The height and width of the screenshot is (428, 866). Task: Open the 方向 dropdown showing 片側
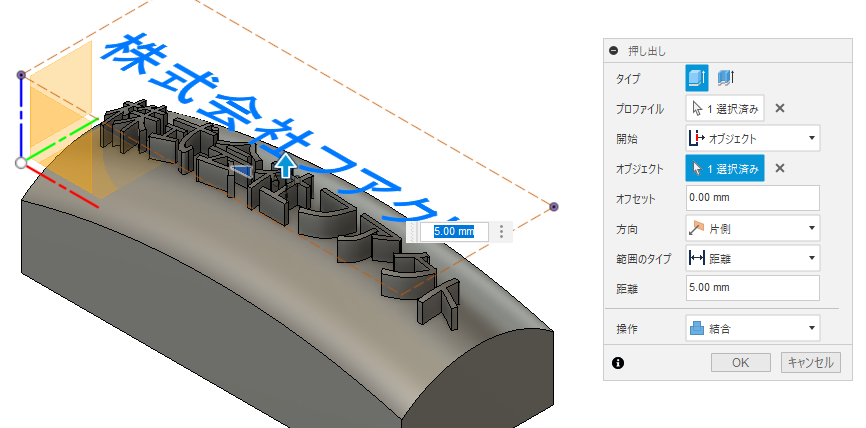pyautogui.click(x=753, y=228)
